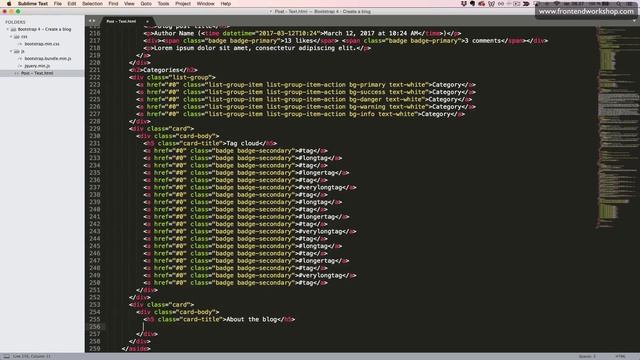Viewport: 640px width, 360px height.
Task: Change syntax via HTML status item
Action: [620, 356]
